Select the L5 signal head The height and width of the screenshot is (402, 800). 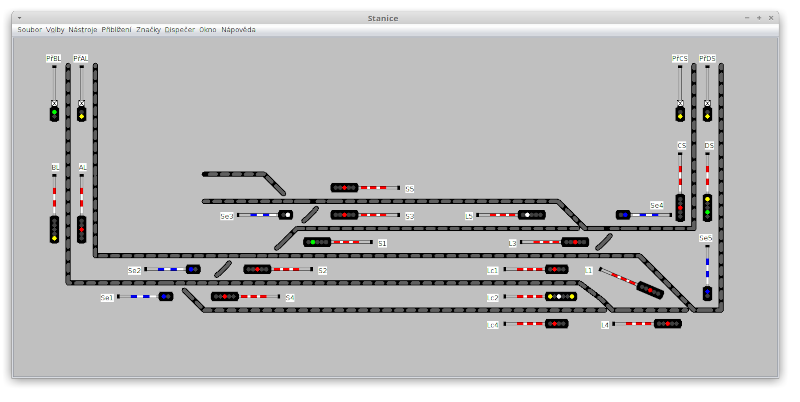[x=531, y=215]
